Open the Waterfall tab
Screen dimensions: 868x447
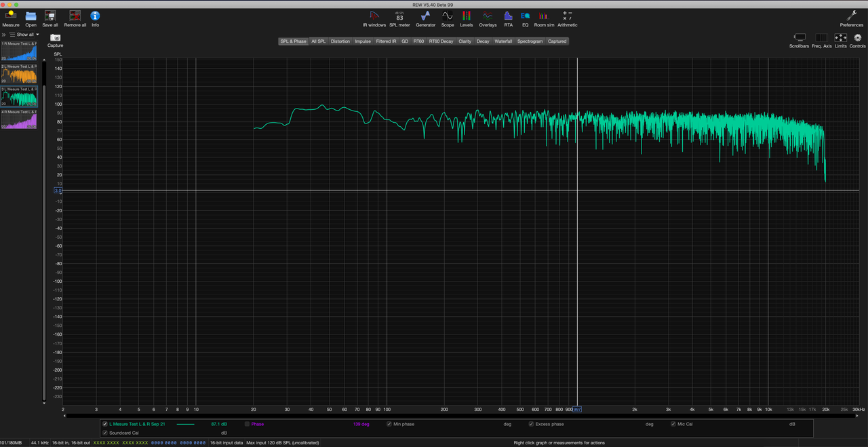503,41
